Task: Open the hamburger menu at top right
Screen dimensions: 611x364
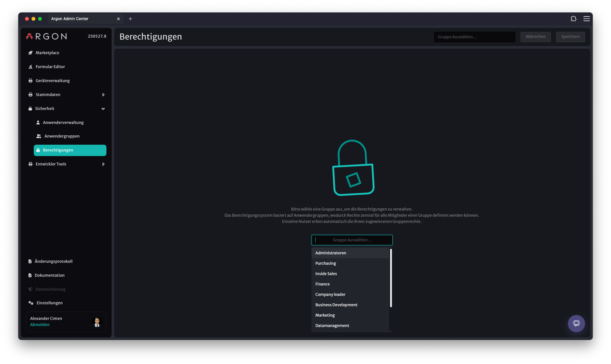Action: click(x=587, y=19)
